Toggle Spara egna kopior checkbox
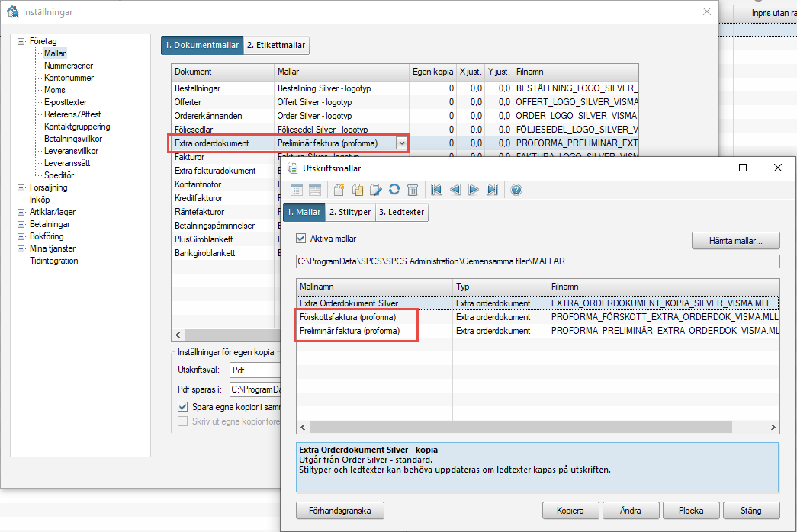The image size is (797, 532). (182, 407)
